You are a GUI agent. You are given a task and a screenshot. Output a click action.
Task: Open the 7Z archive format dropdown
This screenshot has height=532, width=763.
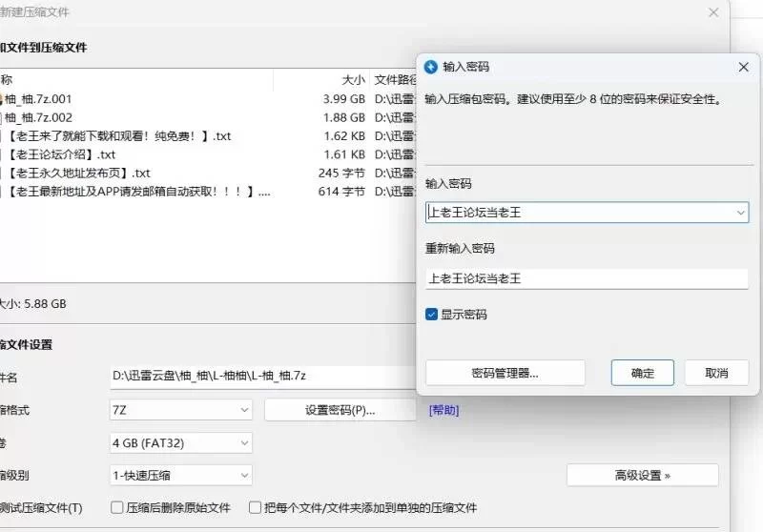[181, 410]
